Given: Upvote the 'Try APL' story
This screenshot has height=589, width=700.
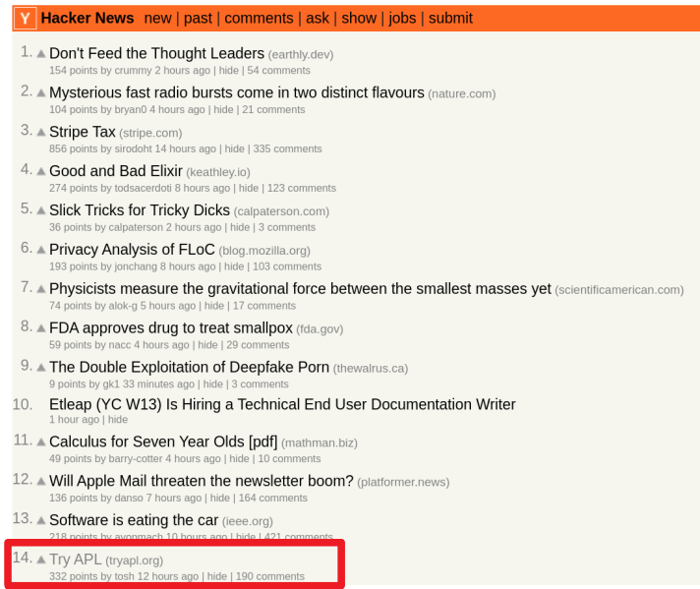Looking at the screenshot, I should 41,560.
